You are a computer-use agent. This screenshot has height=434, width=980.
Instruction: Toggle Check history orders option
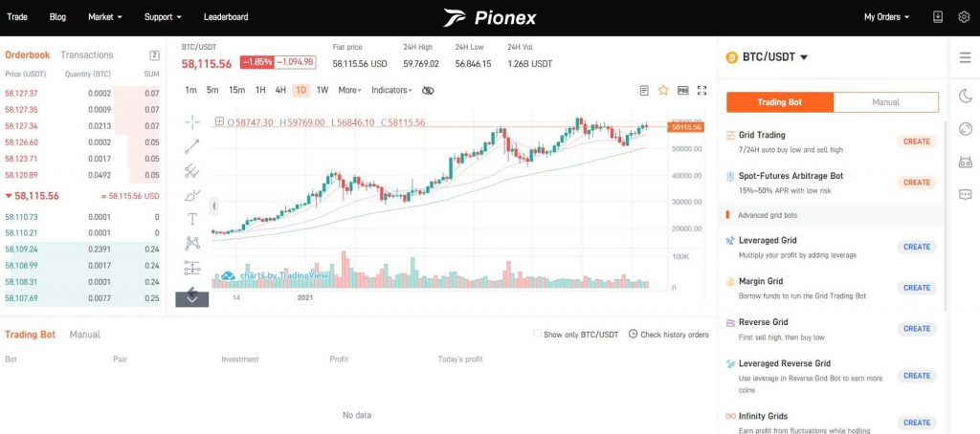click(631, 335)
